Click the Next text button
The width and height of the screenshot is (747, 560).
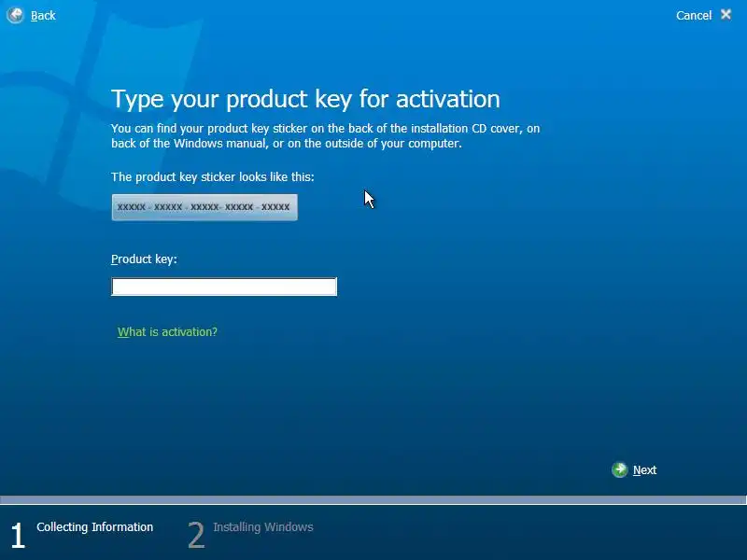coord(644,470)
